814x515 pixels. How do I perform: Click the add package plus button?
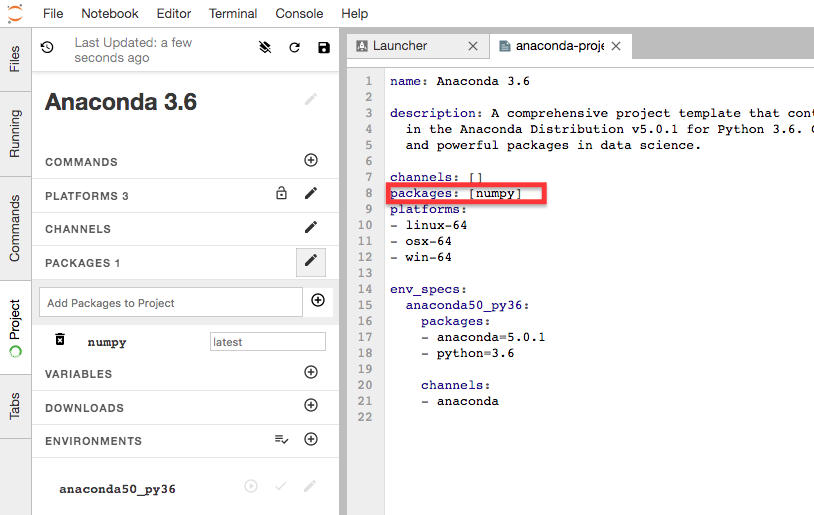tap(318, 301)
